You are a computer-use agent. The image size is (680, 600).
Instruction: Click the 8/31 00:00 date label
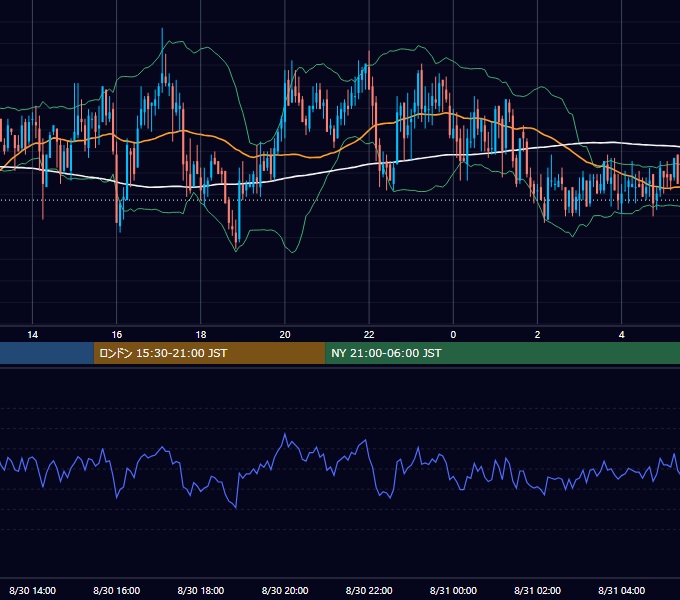(x=453, y=590)
